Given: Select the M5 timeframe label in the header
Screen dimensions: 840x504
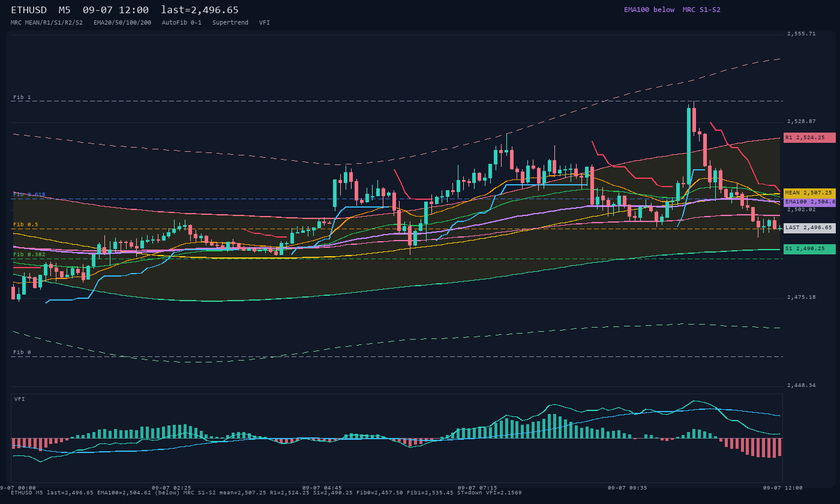Looking at the screenshot, I should click(x=64, y=10).
